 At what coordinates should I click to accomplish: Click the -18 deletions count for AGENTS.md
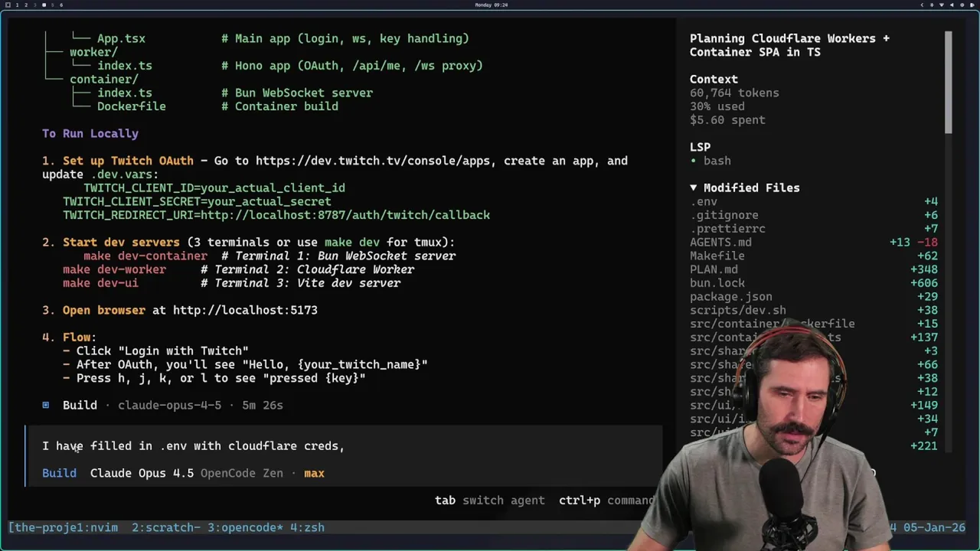point(927,242)
